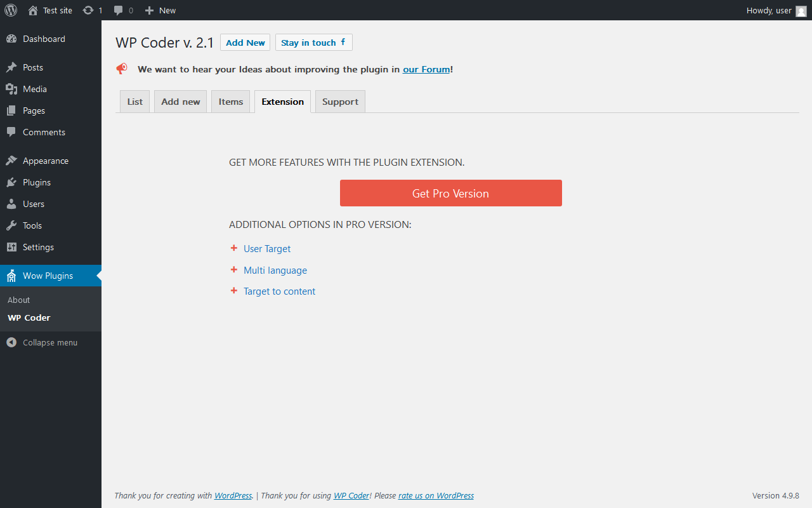Viewport: 812px width, 508px height.
Task: Open the About submenu item
Action: click(x=19, y=300)
